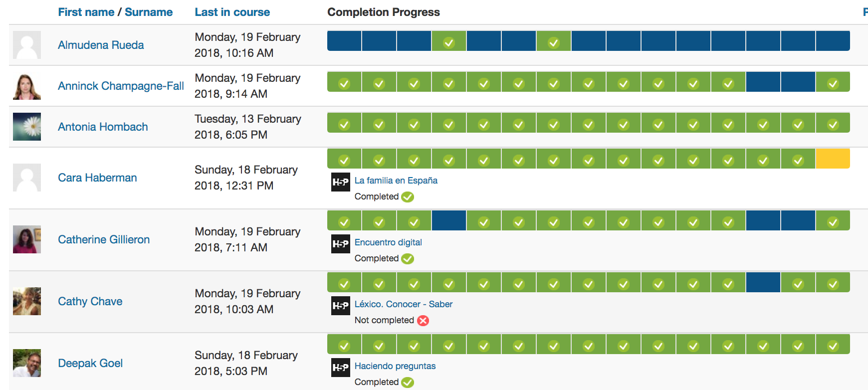Click the H5P icon beside Encuentro digital
868x390 pixels.
[341, 244]
